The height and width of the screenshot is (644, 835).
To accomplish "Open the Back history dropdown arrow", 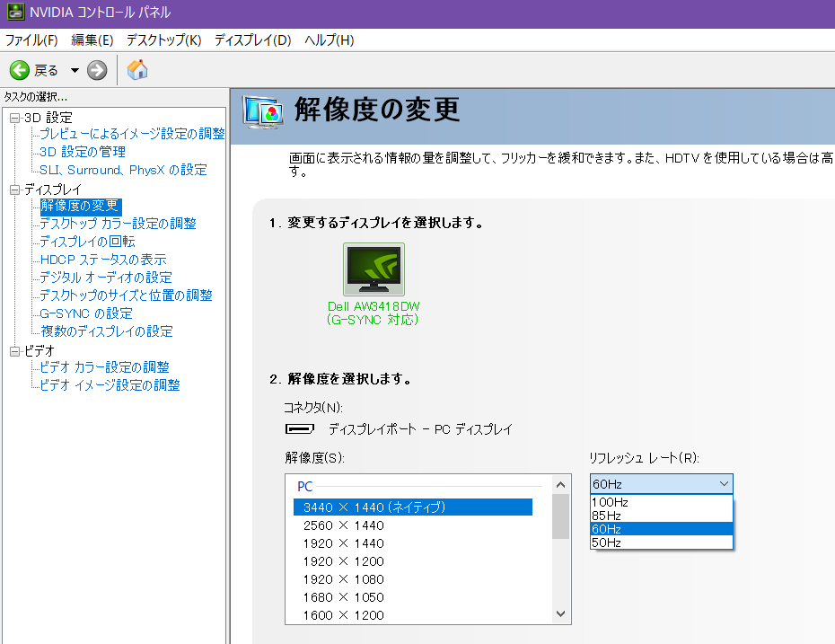I will coord(75,70).
